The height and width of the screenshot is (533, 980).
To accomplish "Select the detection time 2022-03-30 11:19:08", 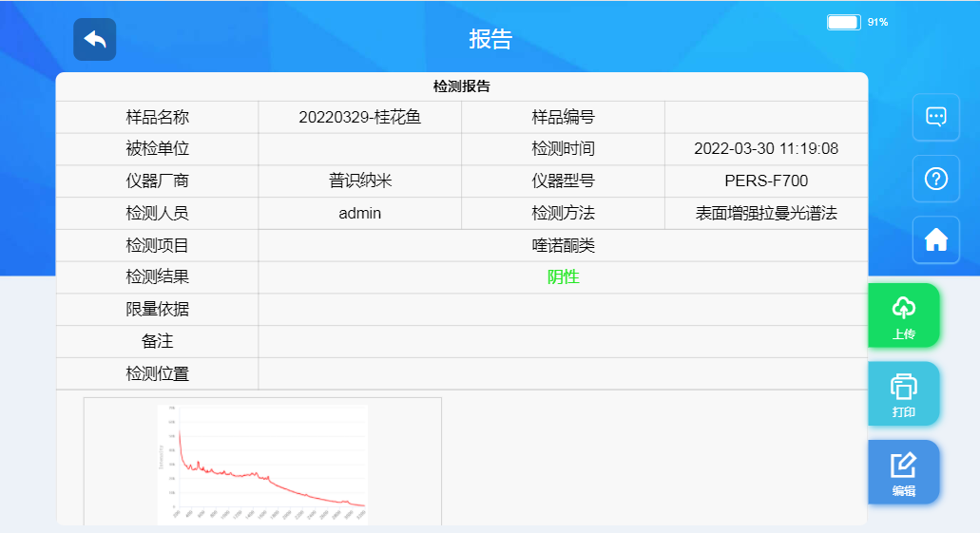I will [x=765, y=149].
